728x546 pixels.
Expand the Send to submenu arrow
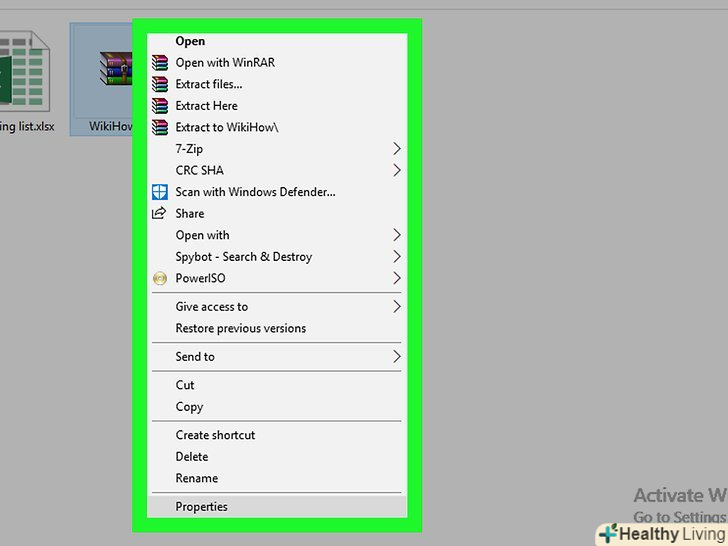pos(396,357)
